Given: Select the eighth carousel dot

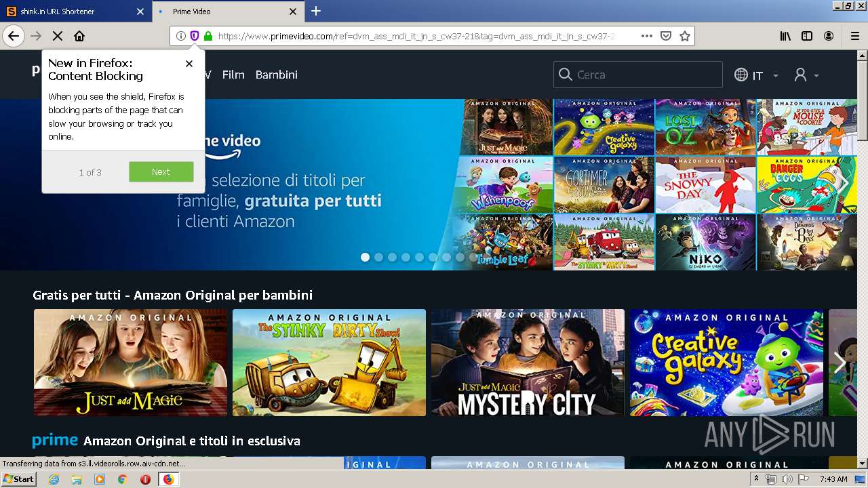Looking at the screenshot, I should 460,257.
